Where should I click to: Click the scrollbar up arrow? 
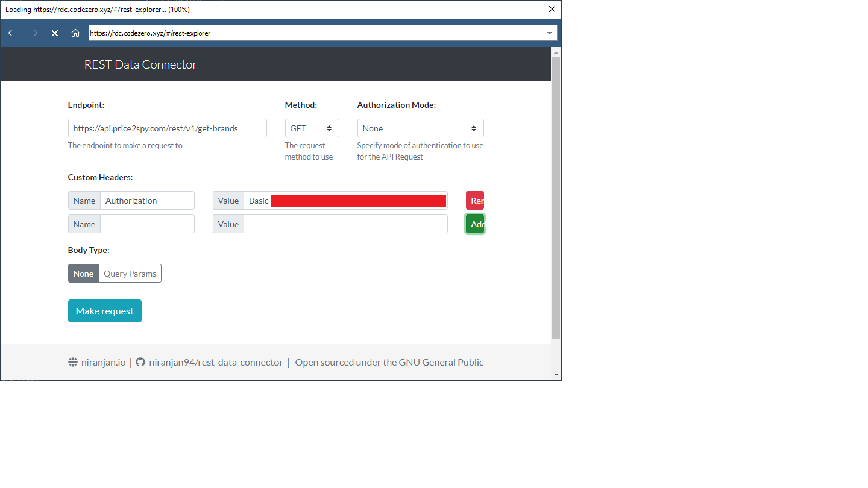point(556,52)
